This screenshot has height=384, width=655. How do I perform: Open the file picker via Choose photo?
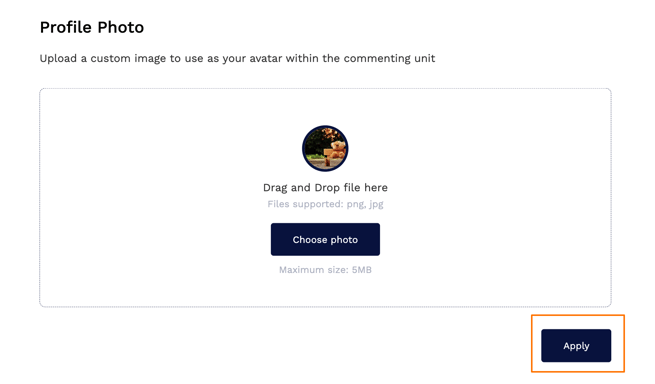click(x=325, y=239)
